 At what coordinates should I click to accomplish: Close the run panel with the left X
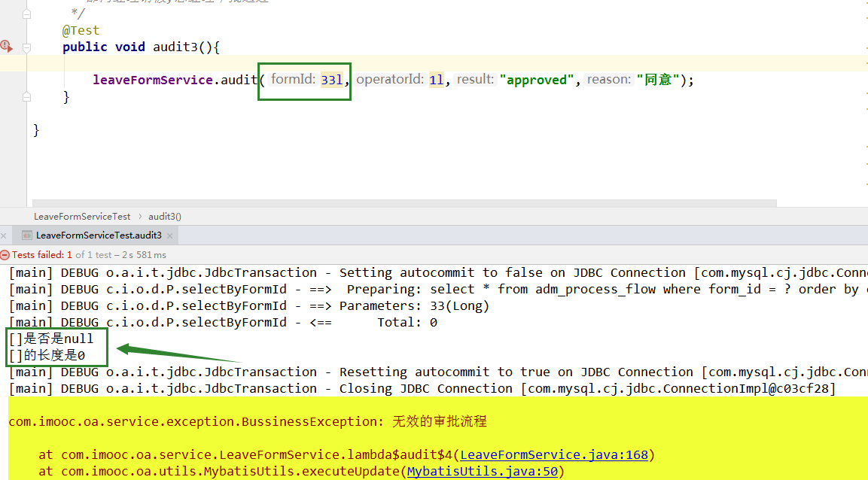[4, 236]
